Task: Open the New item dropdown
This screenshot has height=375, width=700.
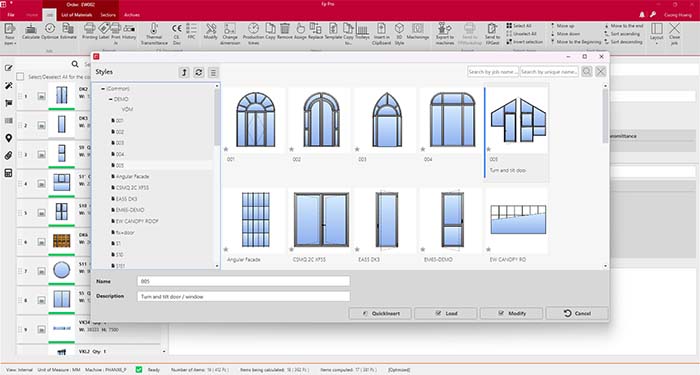Action: click(10, 34)
